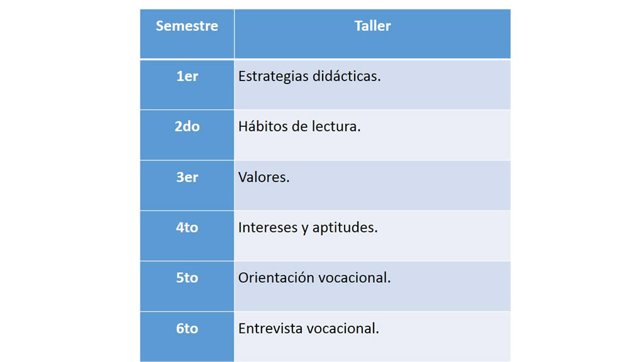The image size is (644, 362).
Task: Select the 1er semester cell
Action: (187, 77)
